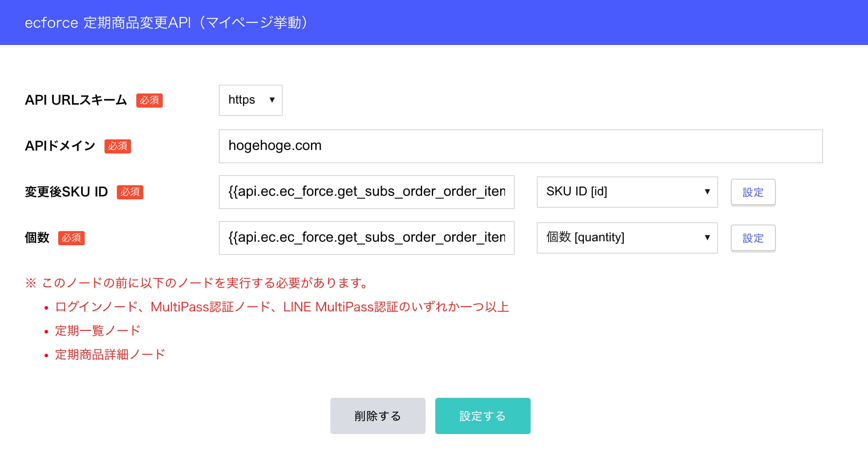The image size is (868, 464).
Task: Click the 変更後SKU ID label
Action: coord(66,192)
